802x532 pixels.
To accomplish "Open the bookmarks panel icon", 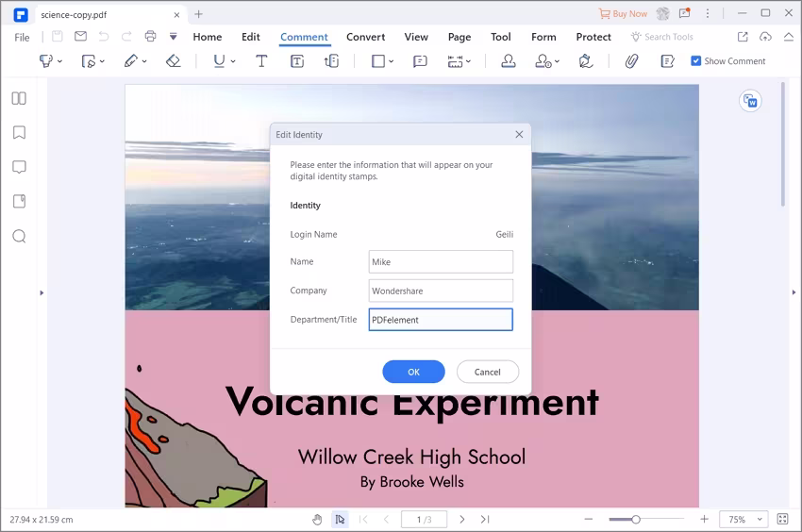I will 19,132.
